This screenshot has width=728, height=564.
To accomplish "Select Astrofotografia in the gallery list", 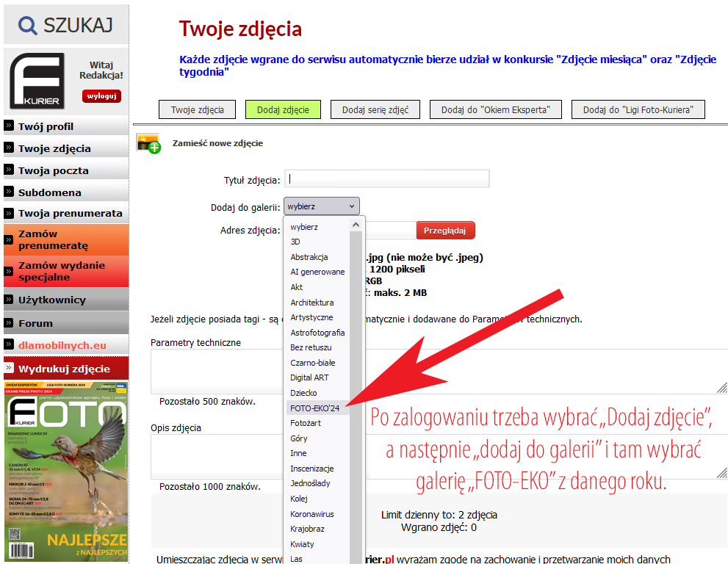I will 317,332.
